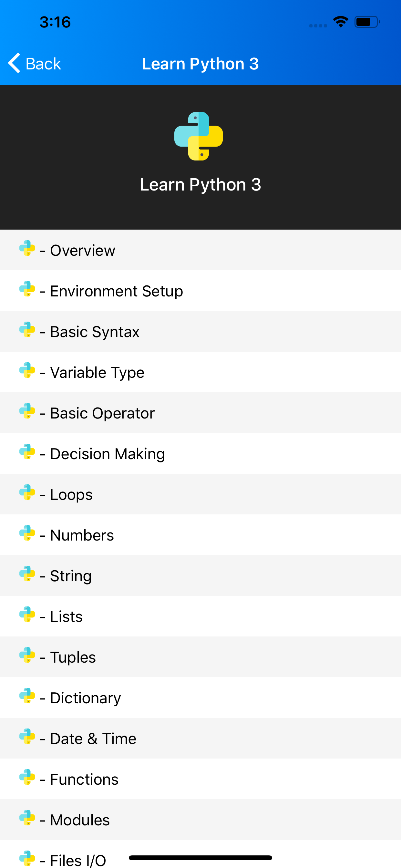Image resolution: width=401 pixels, height=868 pixels.
Task: Select the Date & Time topic
Action: [x=93, y=738]
